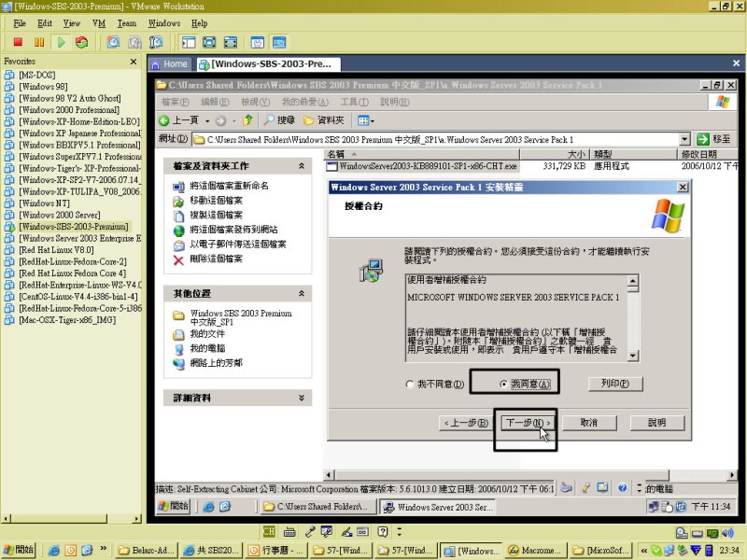This screenshot has width=747, height=560.
Task: Open the VMware View menu
Action: [72, 23]
